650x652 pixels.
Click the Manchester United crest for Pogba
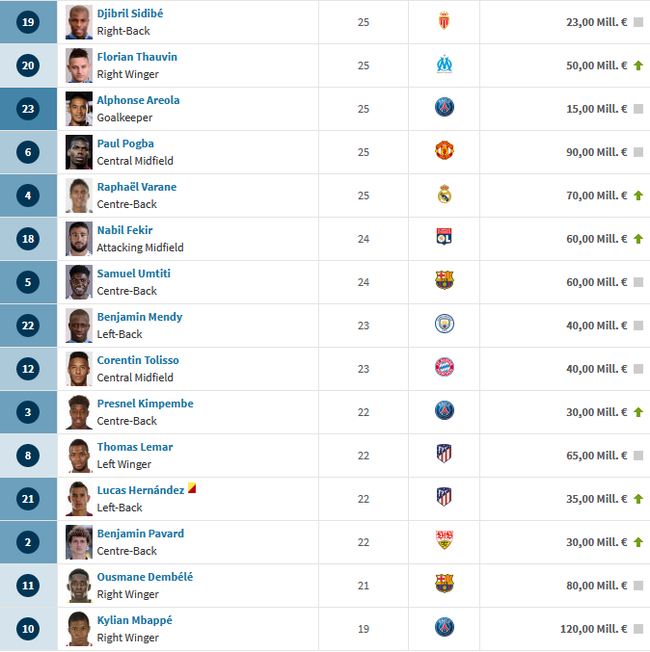click(x=444, y=151)
